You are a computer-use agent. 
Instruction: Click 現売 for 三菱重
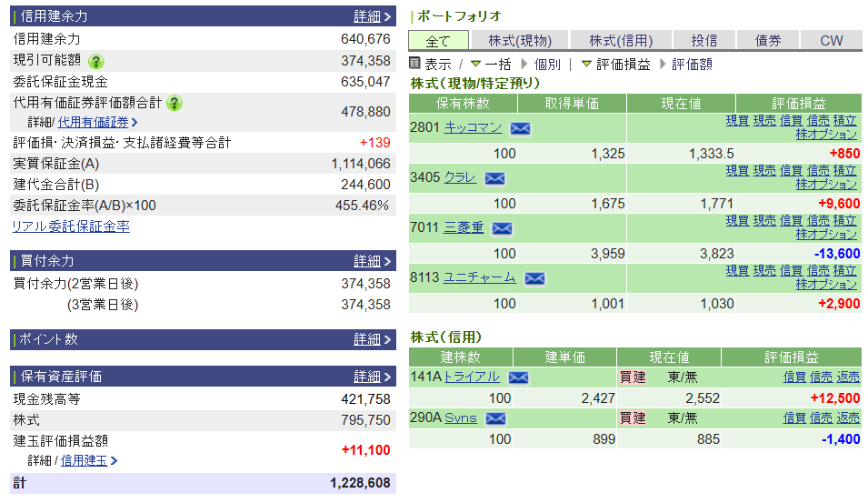(x=763, y=220)
